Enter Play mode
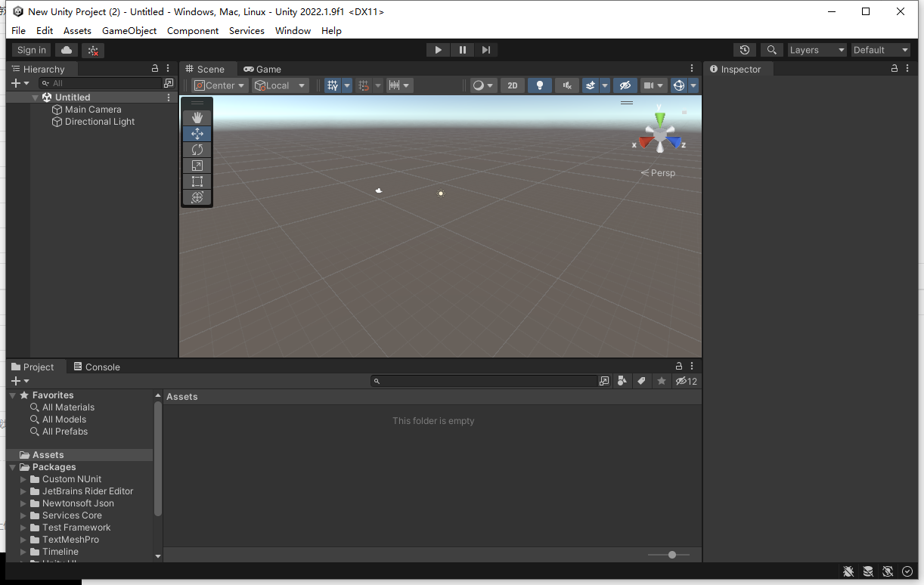 click(x=438, y=49)
